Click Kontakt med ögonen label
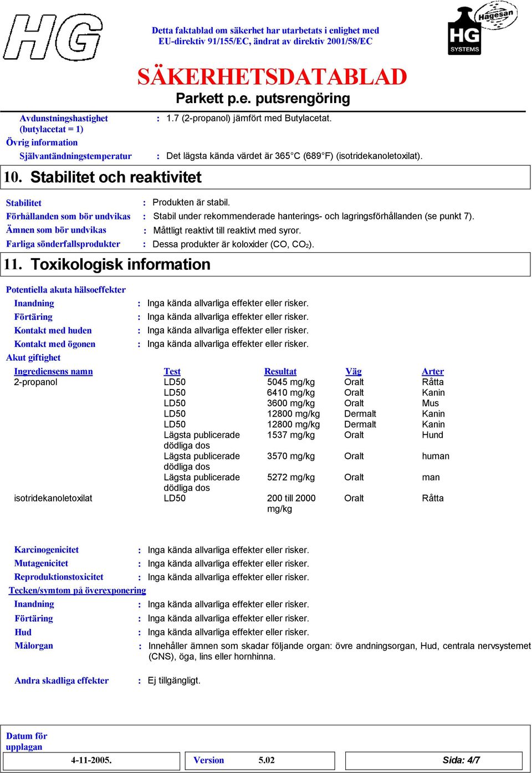Screen dimensions: 532x773 tap(55, 344)
